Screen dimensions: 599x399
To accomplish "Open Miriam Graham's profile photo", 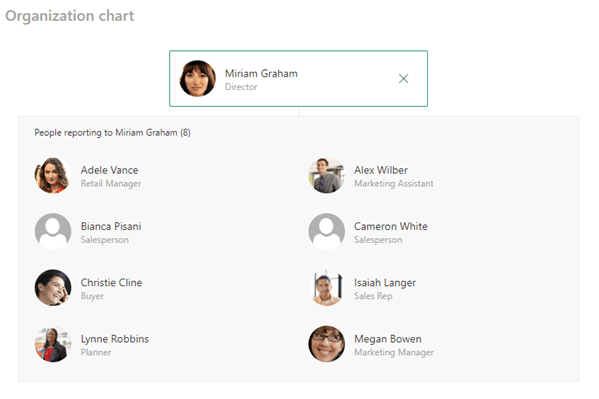I will 198,78.
